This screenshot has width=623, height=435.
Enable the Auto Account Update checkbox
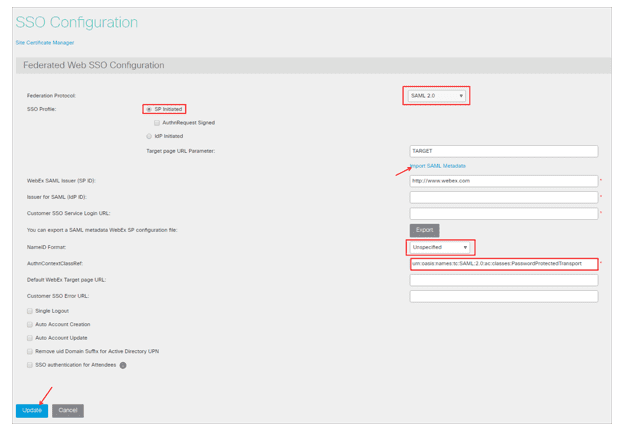click(30, 338)
